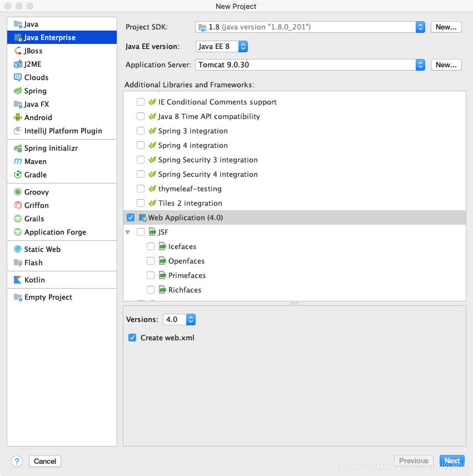Select the Empty Project label
The height and width of the screenshot is (476, 473).
tap(48, 297)
